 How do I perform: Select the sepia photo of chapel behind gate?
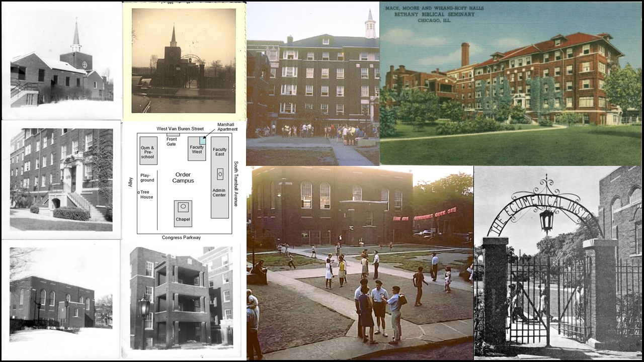(184, 61)
